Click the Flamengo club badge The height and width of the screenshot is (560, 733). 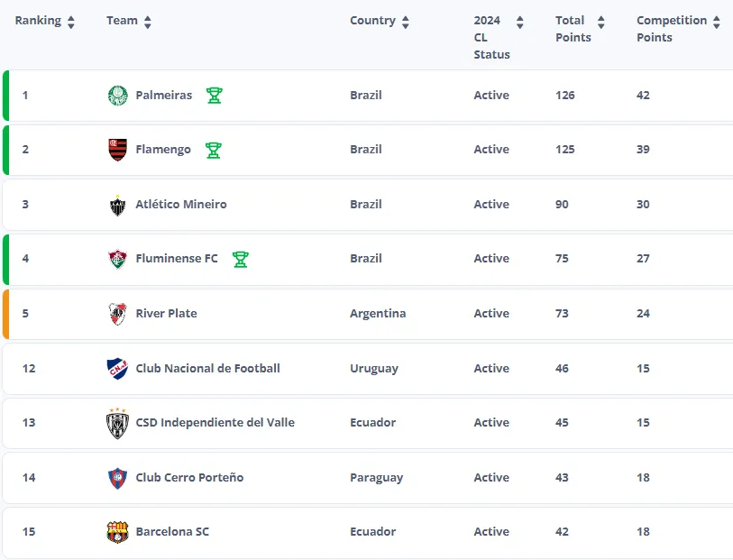(x=115, y=150)
